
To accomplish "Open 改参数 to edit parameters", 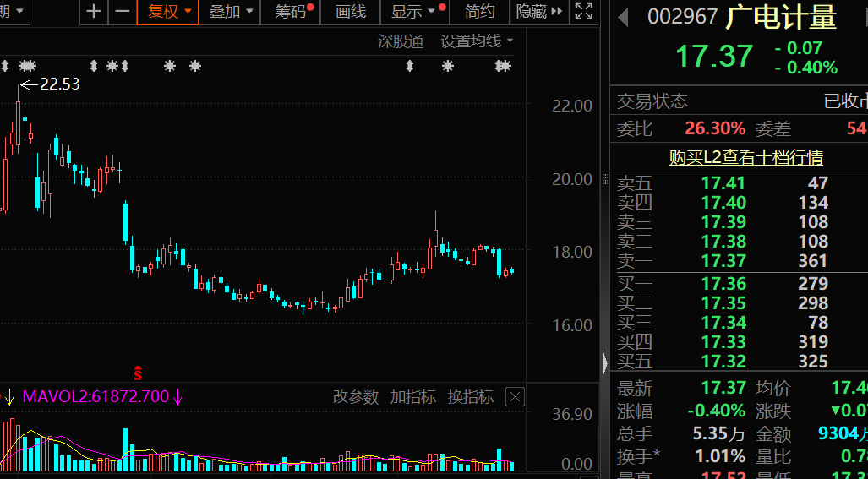I will click(356, 396).
